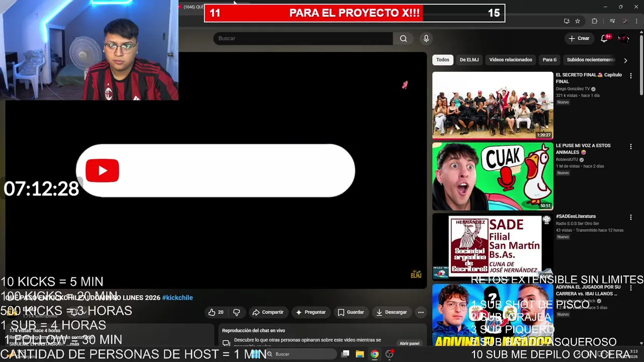Image resolution: width=644 pixels, height=362 pixels.
Task: Click the Crear button
Action: pos(579,39)
